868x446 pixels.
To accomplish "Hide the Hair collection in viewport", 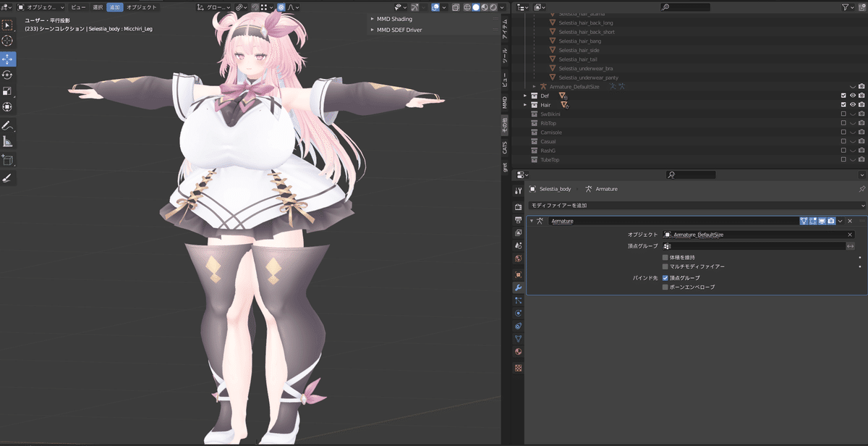I will 853,105.
